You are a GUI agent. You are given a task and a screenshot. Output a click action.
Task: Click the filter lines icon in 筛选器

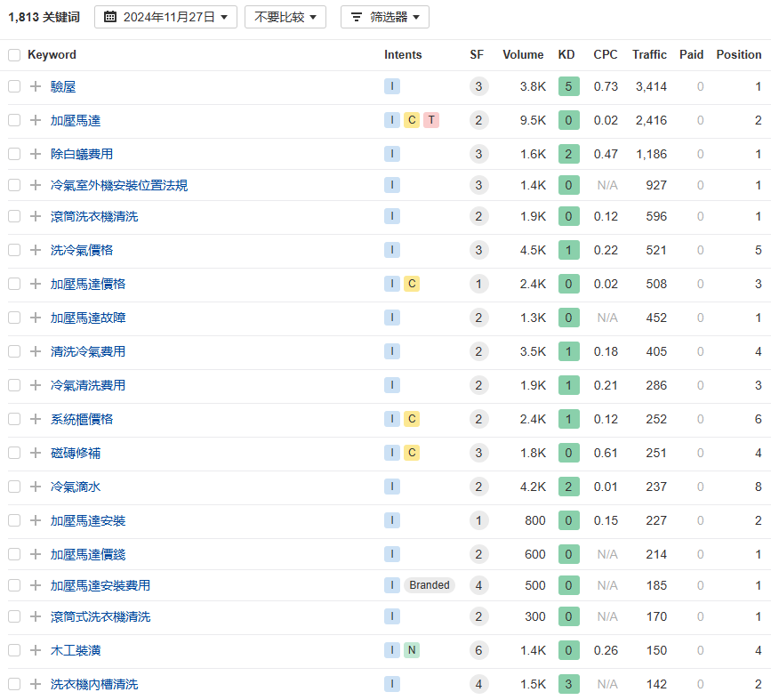tap(357, 17)
